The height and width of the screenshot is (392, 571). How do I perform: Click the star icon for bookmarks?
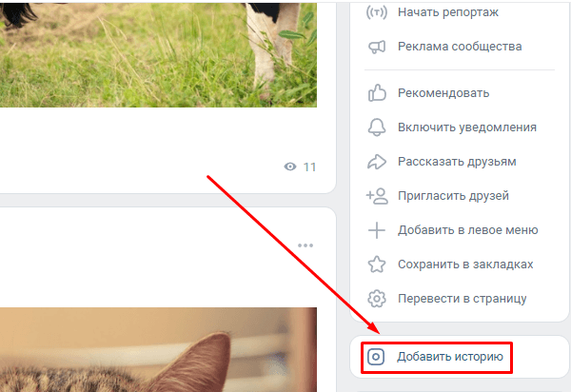click(x=377, y=265)
